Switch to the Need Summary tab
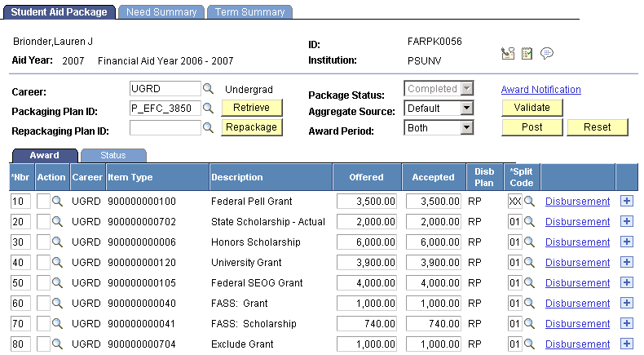The height and width of the screenshot is (355, 644). [x=161, y=12]
